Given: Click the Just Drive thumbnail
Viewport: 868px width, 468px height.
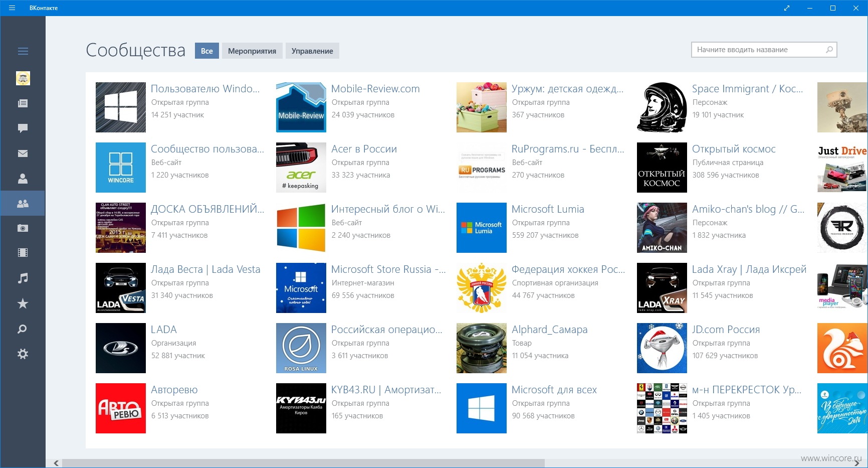Looking at the screenshot, I should pos(842,168).
